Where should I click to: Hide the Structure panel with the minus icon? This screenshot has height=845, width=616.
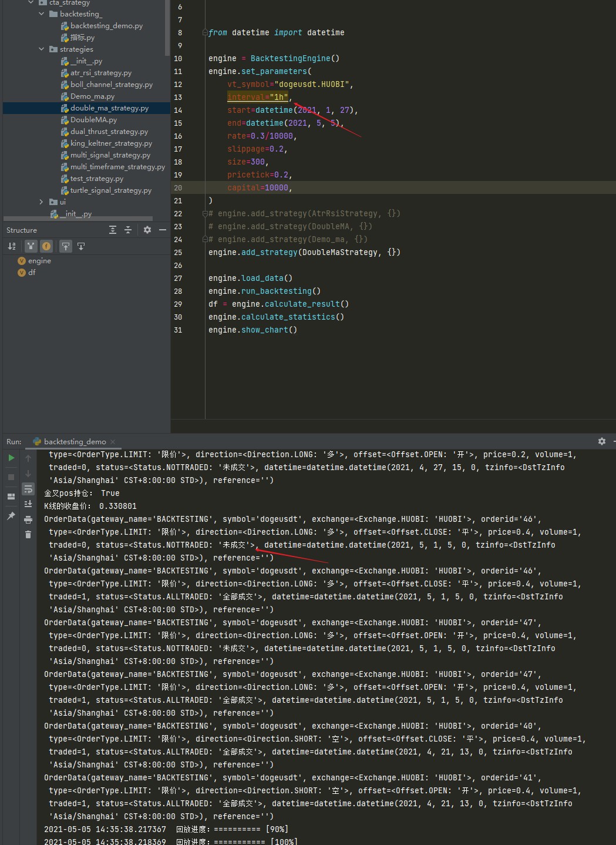[163, 230]
